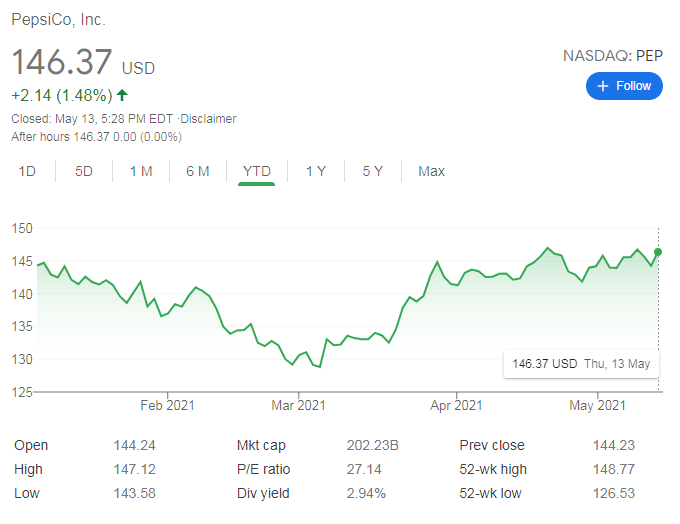The width and height of the screenshot is (680, 524).
Task: Click the Div yield label
Action: coord(263,493)
